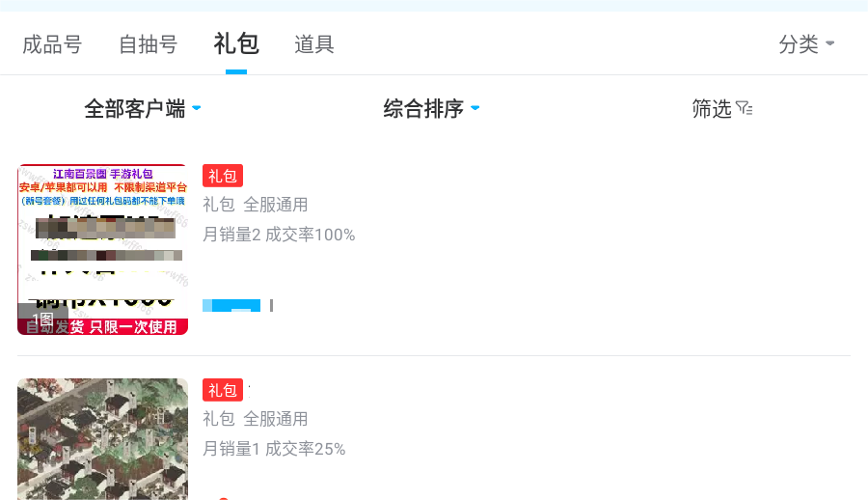
Task: Click the gray arrow next to 分类
Action: [830, 44]
